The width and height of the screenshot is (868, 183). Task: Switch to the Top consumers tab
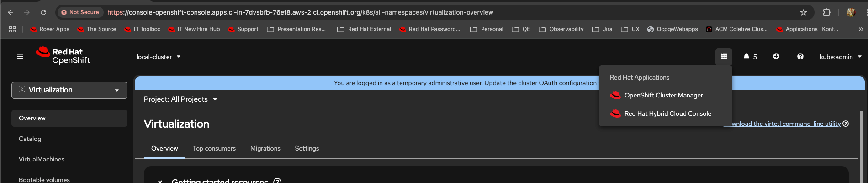pos(214,148)
